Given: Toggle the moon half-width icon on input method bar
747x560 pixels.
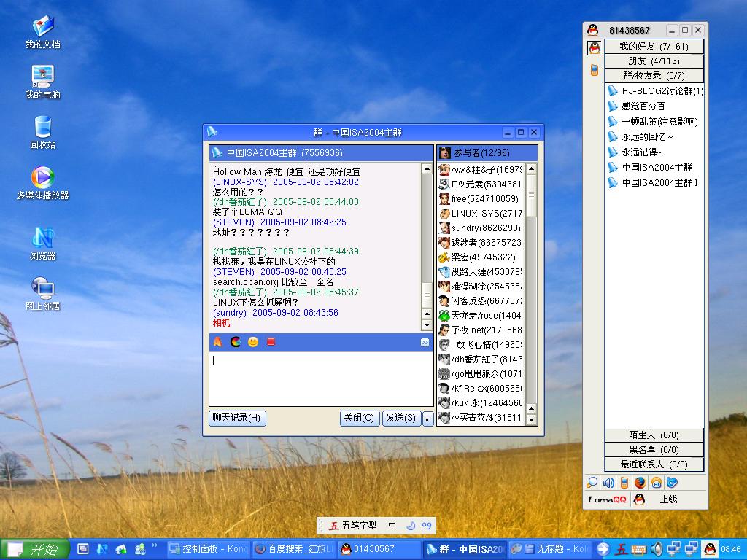Looking at the screenshot, I should click(410, 525).
